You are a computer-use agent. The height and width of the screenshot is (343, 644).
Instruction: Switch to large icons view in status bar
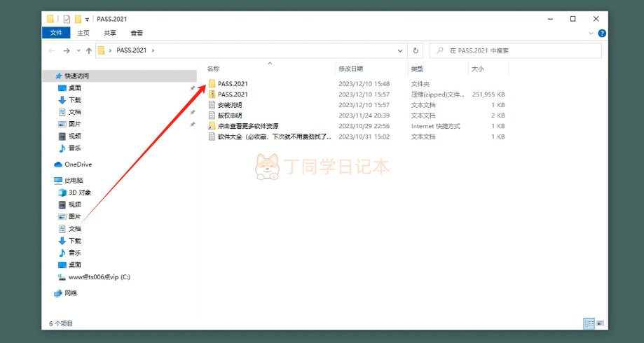pos(600,323)
